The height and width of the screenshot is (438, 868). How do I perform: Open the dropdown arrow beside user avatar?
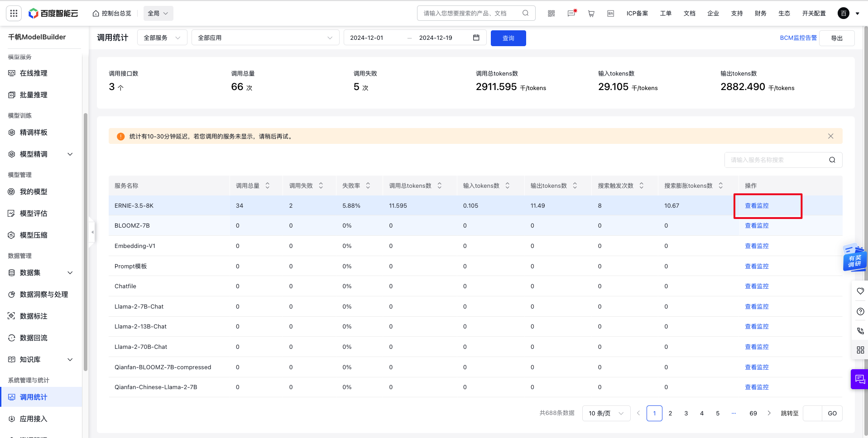pos(857,14)
